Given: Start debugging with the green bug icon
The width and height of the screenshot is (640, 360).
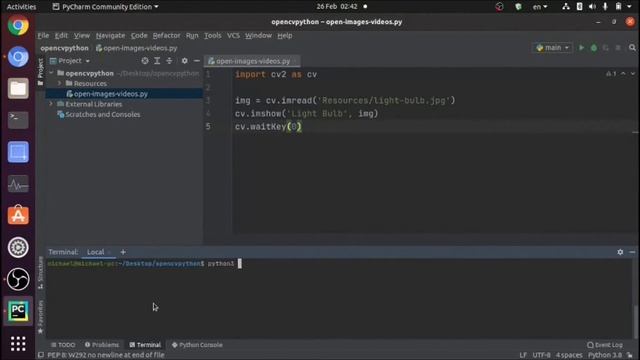Looking at the screenshot, I should [x=593, y=48].
